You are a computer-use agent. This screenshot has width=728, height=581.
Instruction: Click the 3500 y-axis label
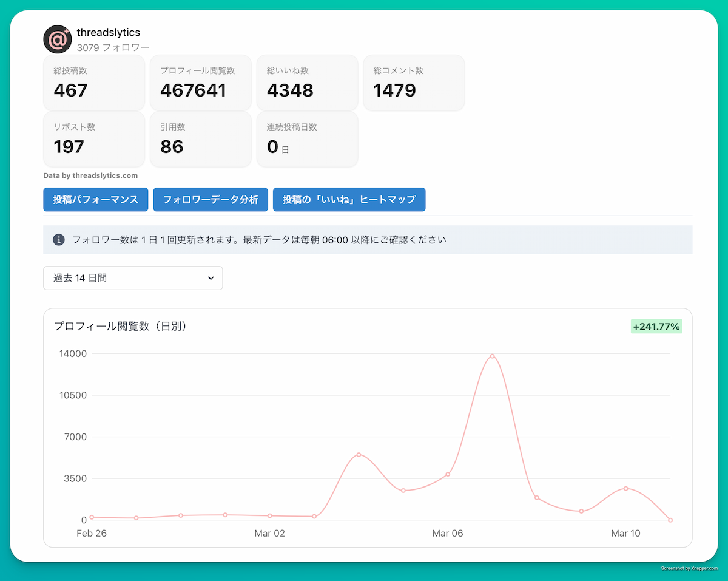pos(75,478)
